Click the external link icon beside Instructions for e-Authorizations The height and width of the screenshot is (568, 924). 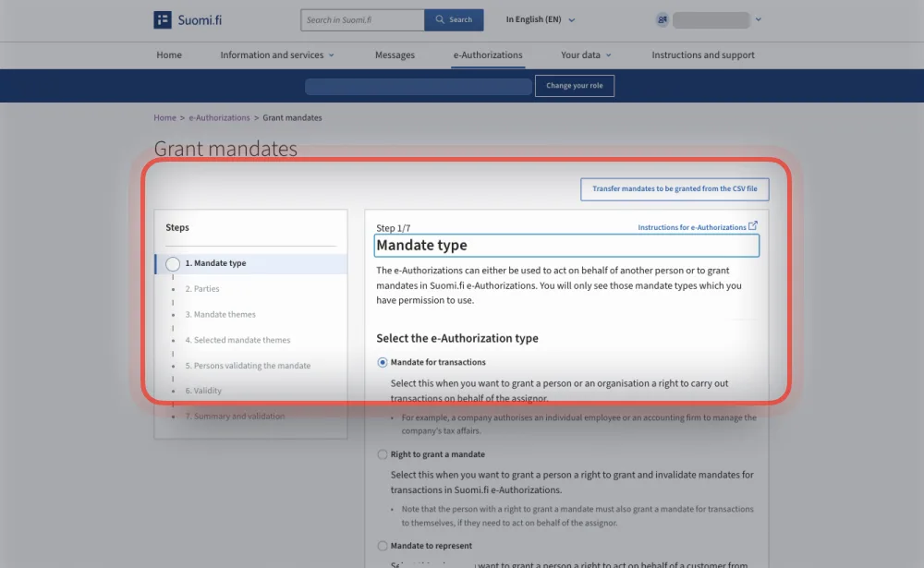(x=752, y=225)
